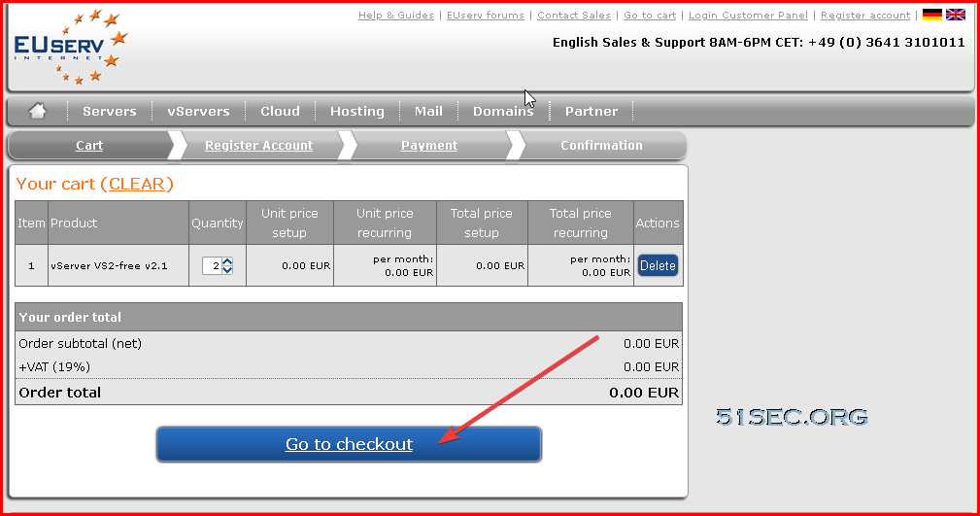Viewport: 980px width, 516px height.
Task: Click the +VAT (19%) row label
Action: click(x=54, y=367)
